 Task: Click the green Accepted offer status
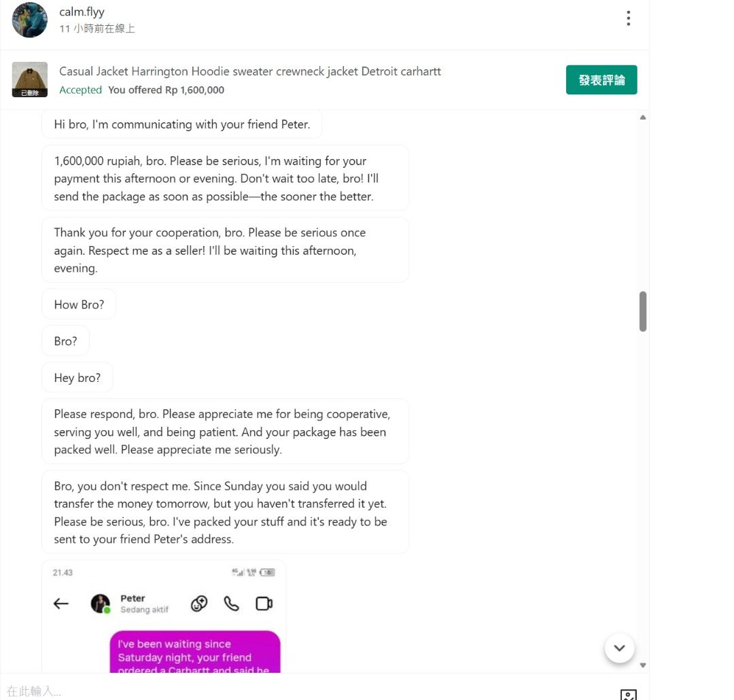pyautogui.click(x=80, y=90)
